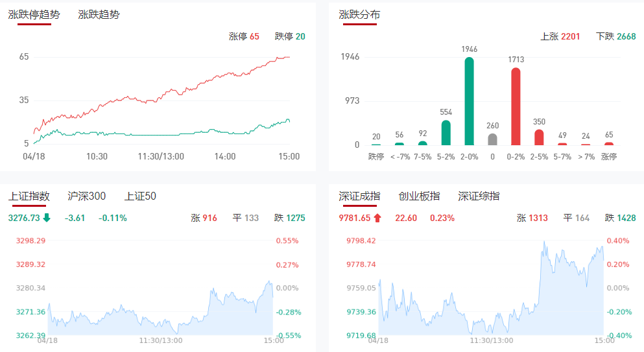Click the red 0-2% bar labeled 1713
Image resolution: width=644 pixels, height=352 pixels.
[x=516, y=106]
